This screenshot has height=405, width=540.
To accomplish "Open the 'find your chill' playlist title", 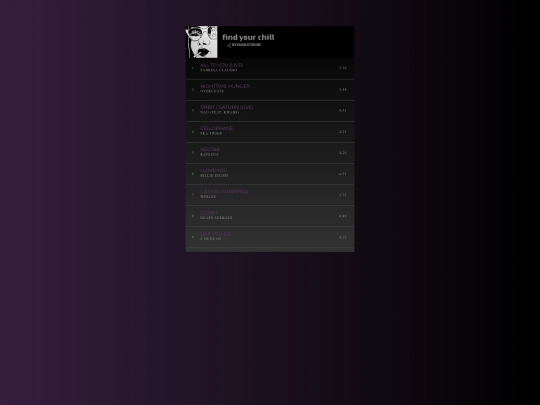I will [x=248, y=37].
